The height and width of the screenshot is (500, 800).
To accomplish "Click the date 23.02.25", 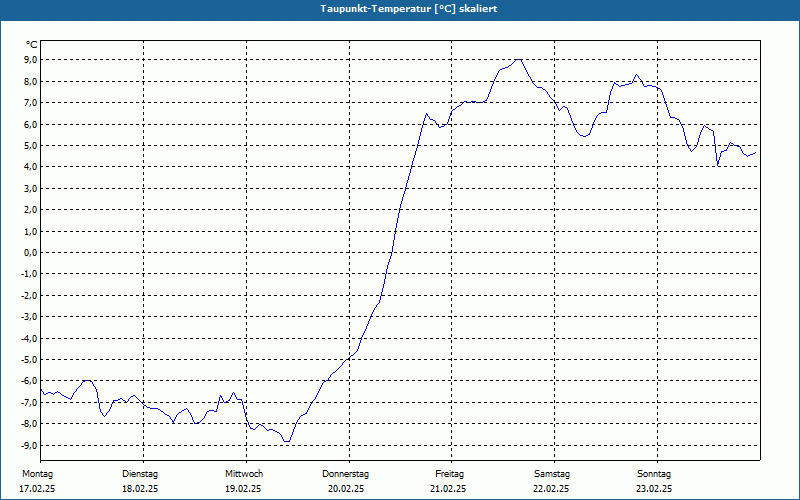I will click(654, 489).
